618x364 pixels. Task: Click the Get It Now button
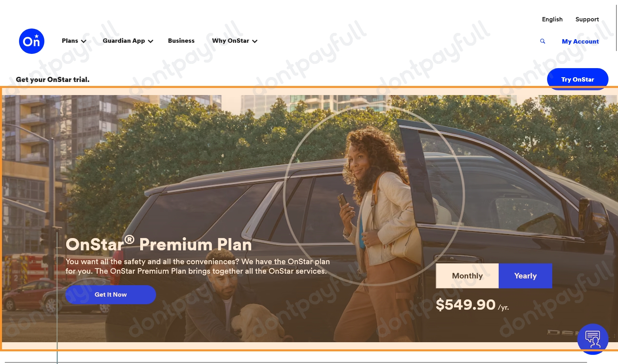[111, 295]
